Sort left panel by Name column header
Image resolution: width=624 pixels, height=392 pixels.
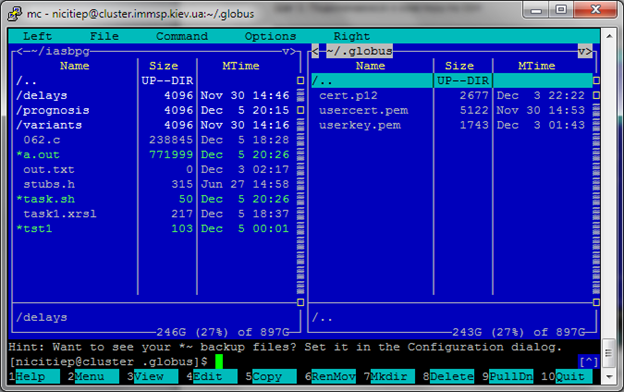tap(74, 66)
